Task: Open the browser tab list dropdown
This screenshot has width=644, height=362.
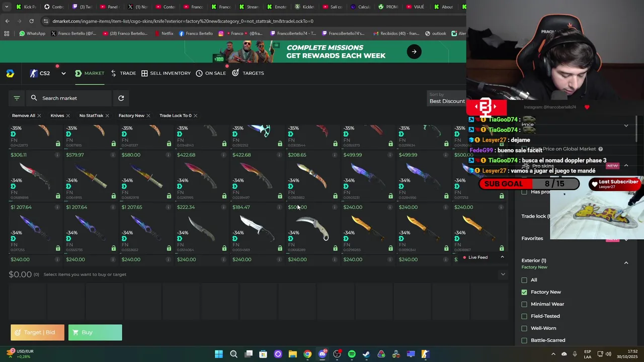Action: [x=7, y=7]
